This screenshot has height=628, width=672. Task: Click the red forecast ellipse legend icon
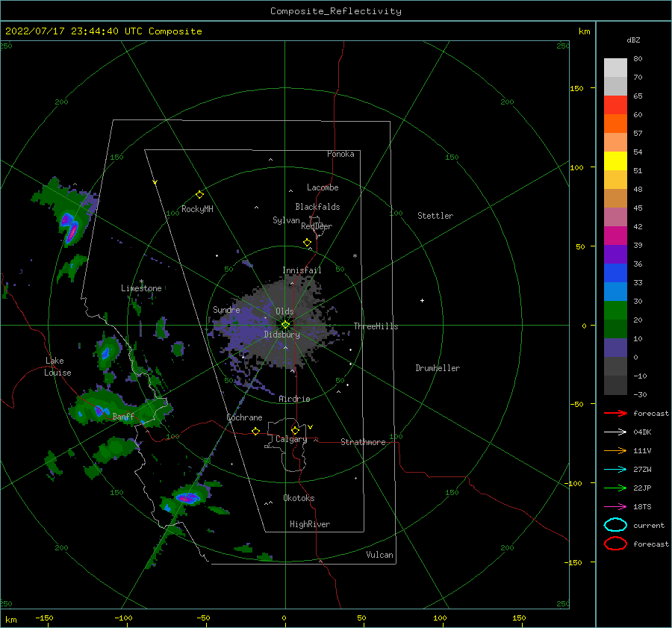pos(615,544)
